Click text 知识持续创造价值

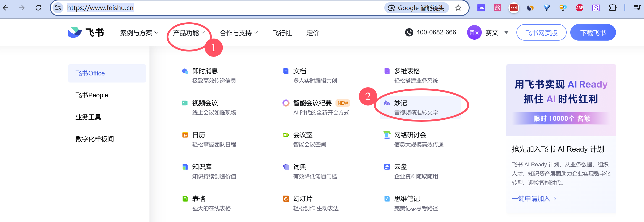(x=214, y=177)
